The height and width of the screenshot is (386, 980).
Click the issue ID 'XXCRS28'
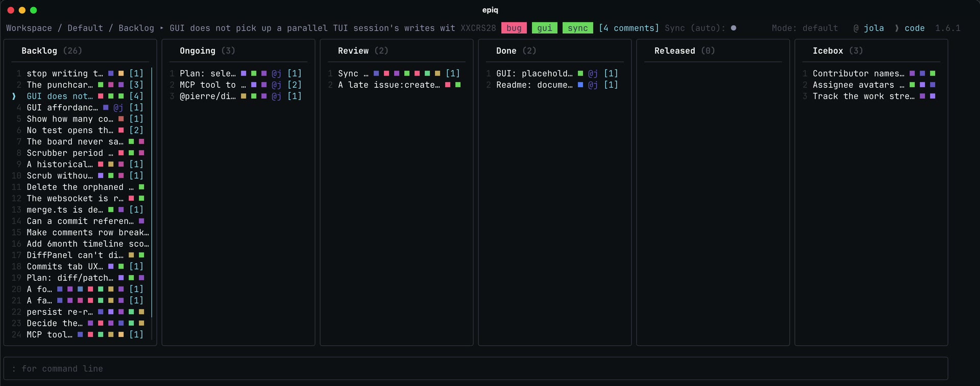click(x=478, y=28)
